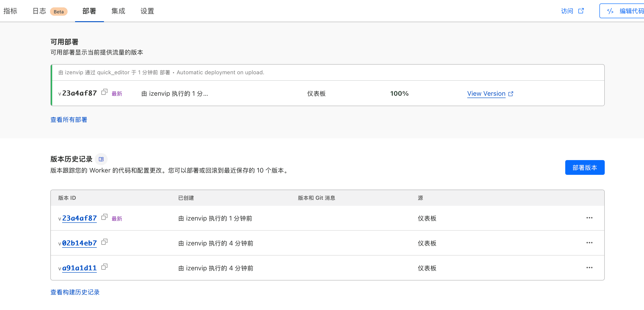The height and width of the screenshot is (310, 644).
Task: Click 仪表板 source in active deployment row
Action: pyautogui.click(x=316, y=94)
